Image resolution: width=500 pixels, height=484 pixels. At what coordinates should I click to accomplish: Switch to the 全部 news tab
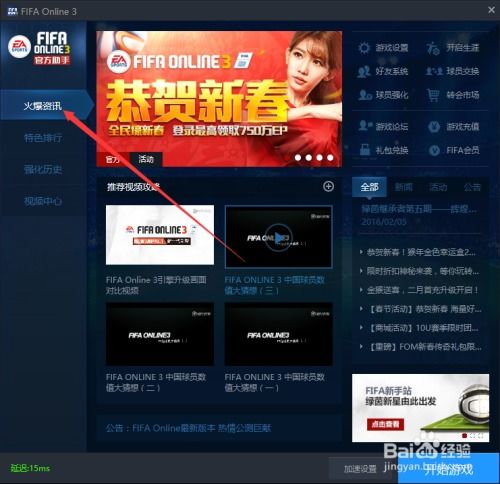tap(369, 187)
